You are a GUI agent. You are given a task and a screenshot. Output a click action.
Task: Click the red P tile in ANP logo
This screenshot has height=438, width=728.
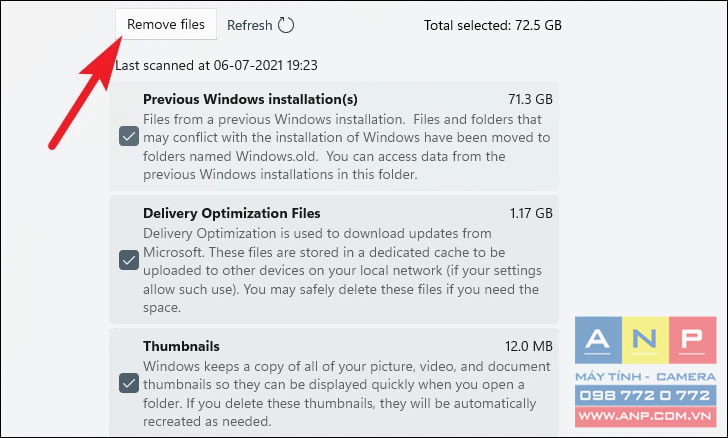tap(693, 340)
